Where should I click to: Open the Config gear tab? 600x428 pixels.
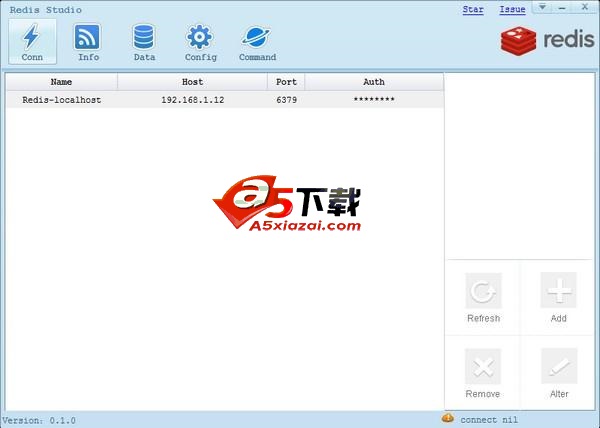(200, 42)
